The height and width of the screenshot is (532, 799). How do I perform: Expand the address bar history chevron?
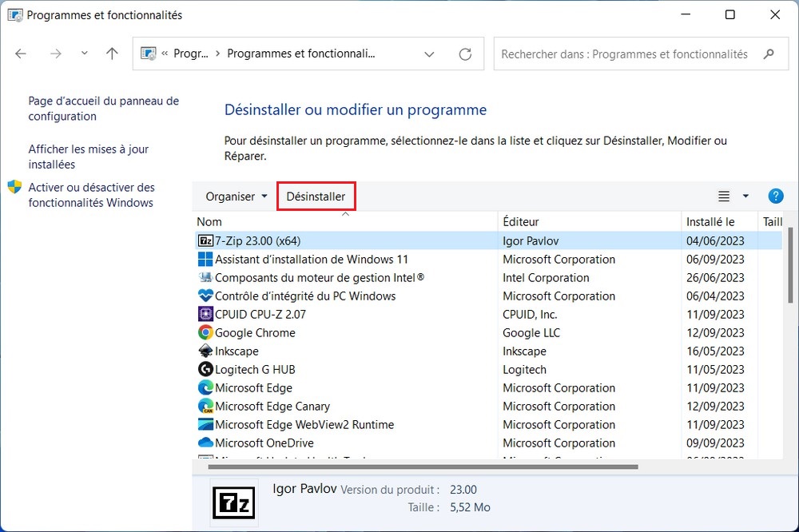point(429,54)
